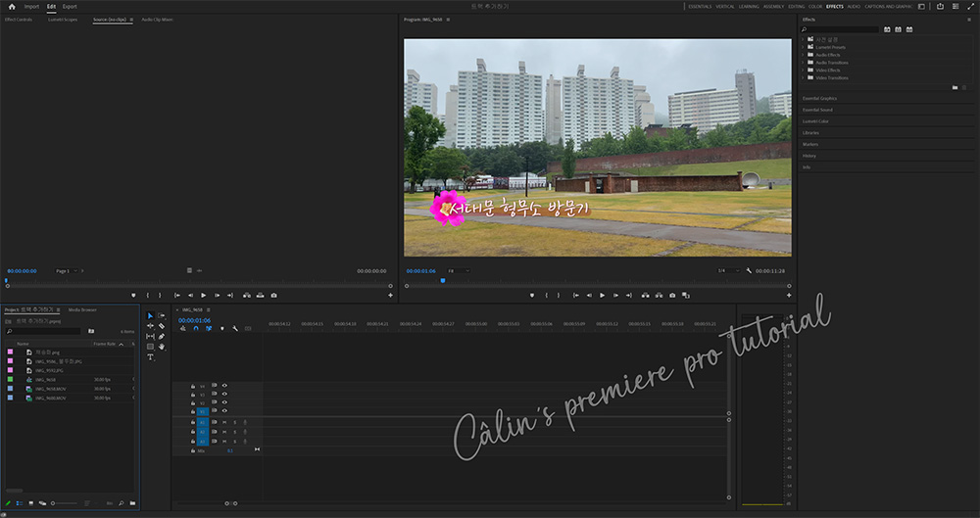980x518 pixels.
Task: Open playback resolution 1/4 dropdown
Action: point(728,270)
